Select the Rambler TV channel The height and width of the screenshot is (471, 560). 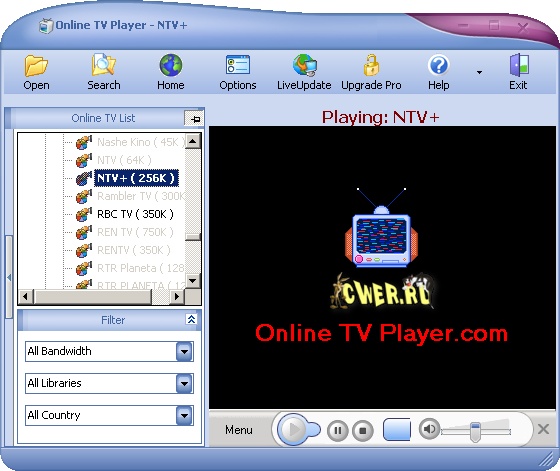[141, 196]
